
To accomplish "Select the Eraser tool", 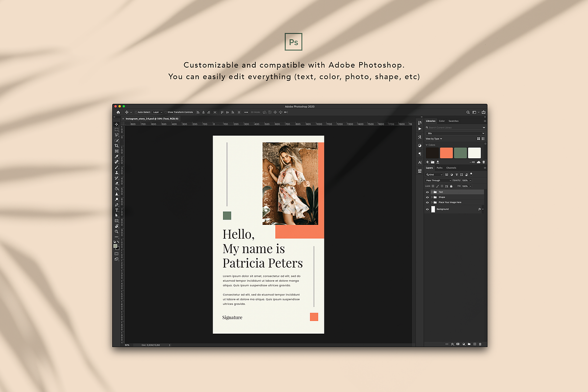I will point(118,183).
